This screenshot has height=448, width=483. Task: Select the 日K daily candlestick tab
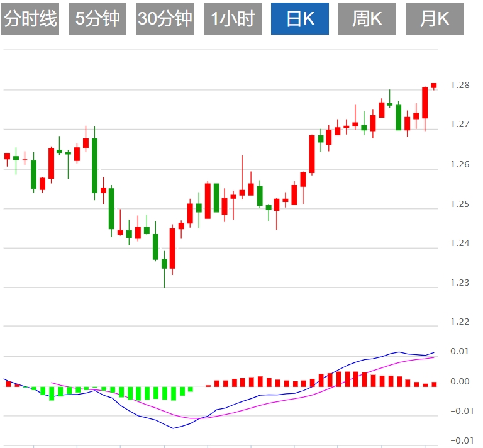300,18
